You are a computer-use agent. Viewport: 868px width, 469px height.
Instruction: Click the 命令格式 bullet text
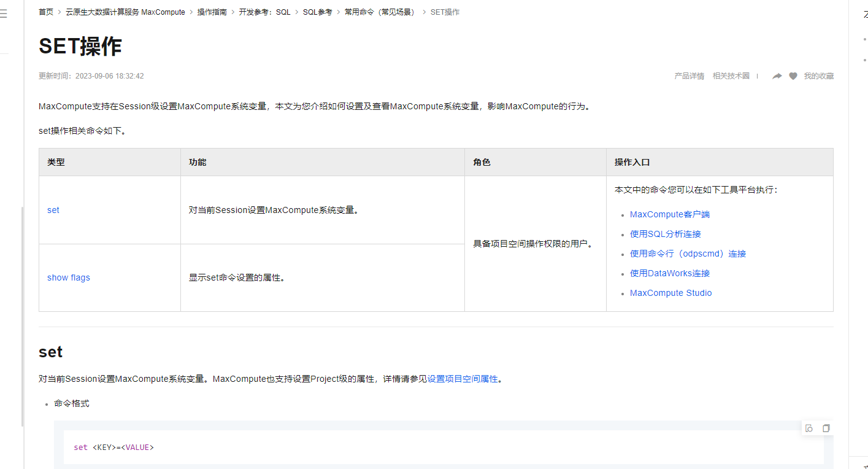(72, 403)
